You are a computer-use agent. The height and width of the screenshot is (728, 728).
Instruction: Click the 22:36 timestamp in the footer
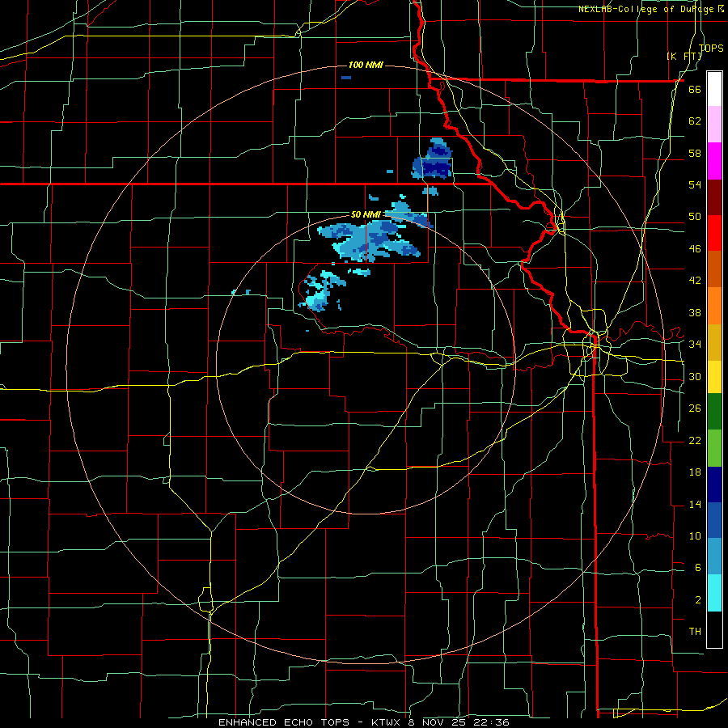tap(492, 722)
